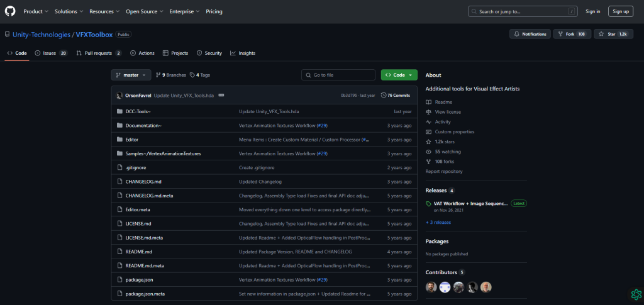View the 9 Branches link
644x305 pixels.
pos(171,75)
